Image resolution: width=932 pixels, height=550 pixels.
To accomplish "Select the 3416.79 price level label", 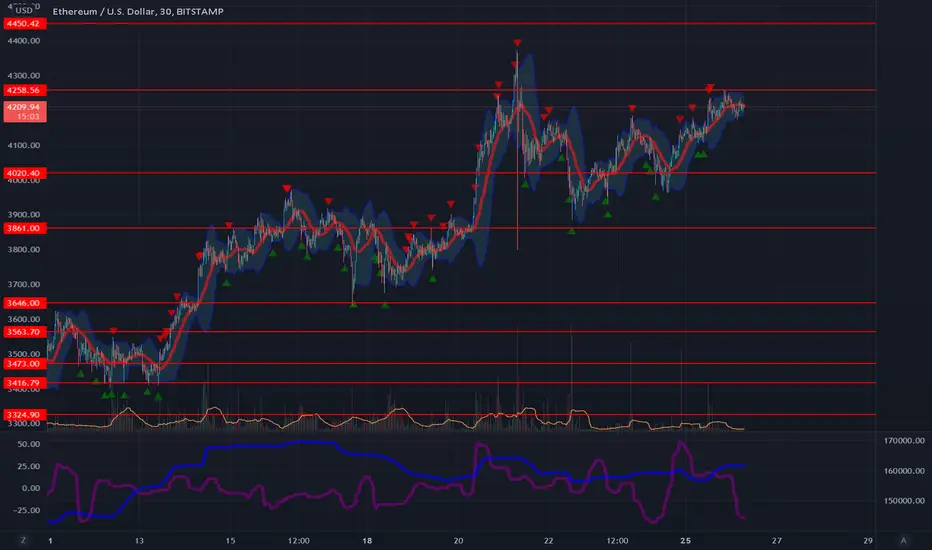I will click(24, 383).
